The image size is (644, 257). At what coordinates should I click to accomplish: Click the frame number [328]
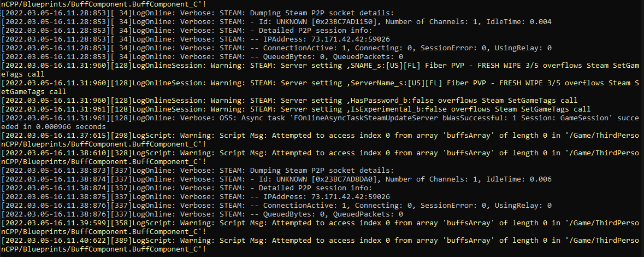(x=122, y=153)
